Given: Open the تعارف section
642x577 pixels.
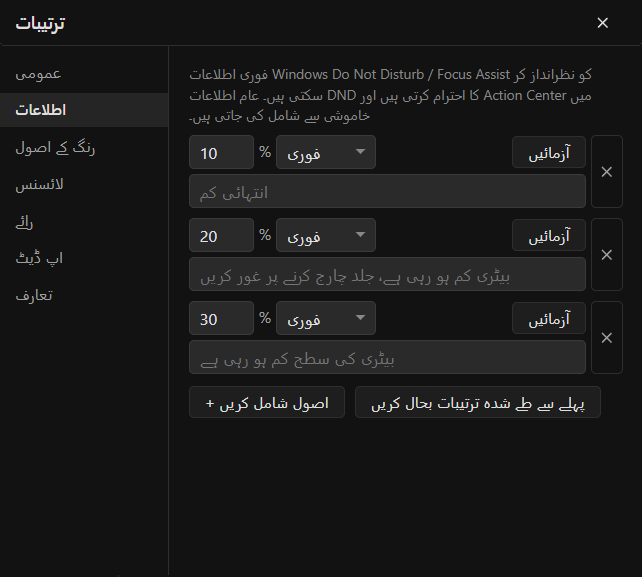Looking at the screenshot, I should coord(84,295).
